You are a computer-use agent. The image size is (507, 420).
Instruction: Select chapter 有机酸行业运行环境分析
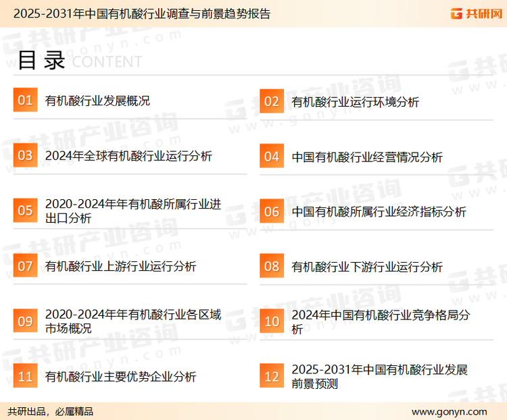coord(356,102)
